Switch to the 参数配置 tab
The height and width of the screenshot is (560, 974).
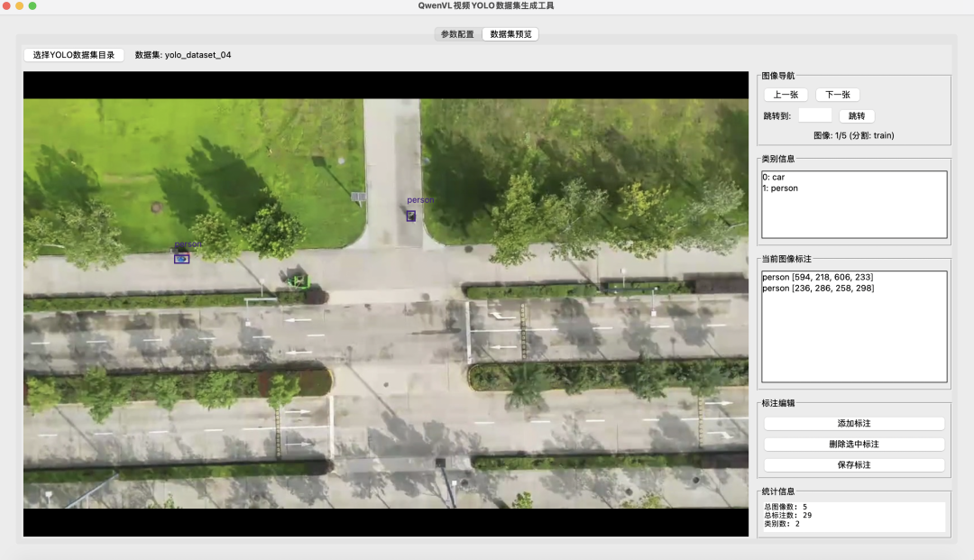(457, 34)
